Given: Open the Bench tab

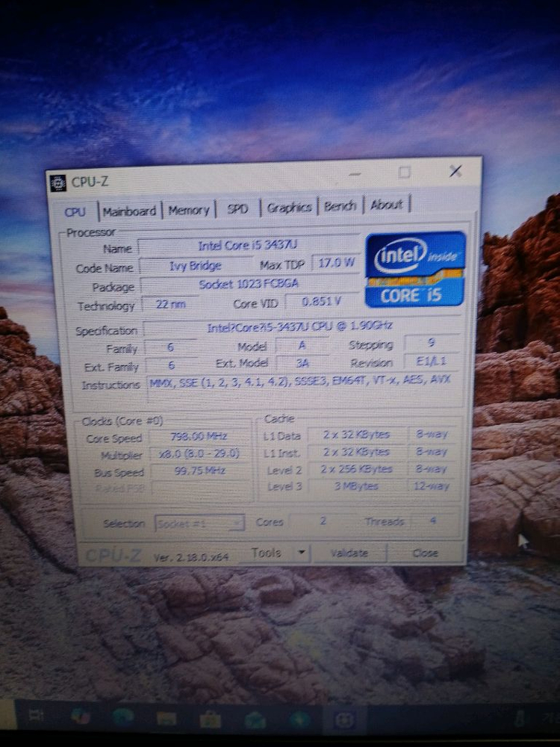Looking at the screenshot, I should 340,206.
